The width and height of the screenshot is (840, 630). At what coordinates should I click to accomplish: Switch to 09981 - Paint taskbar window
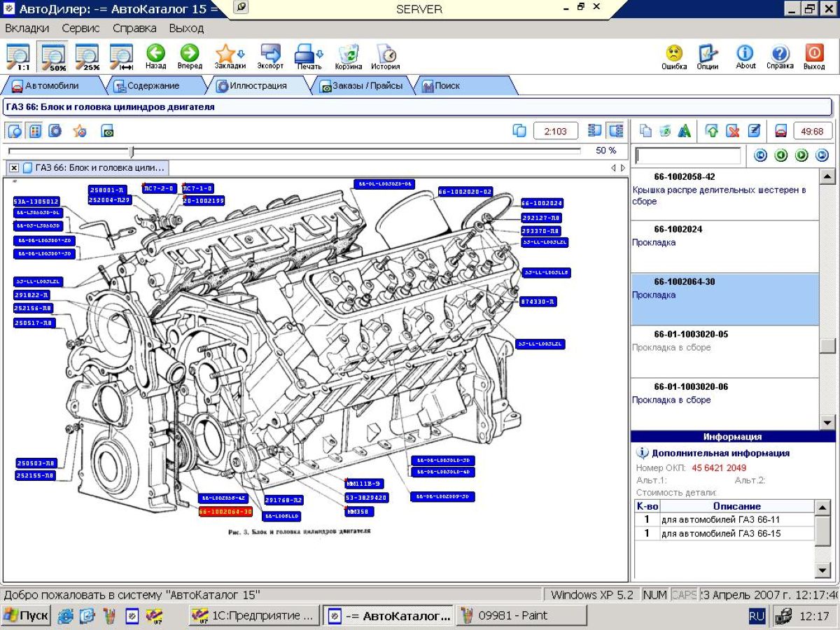pyautogui.click(x=521, y=616)
